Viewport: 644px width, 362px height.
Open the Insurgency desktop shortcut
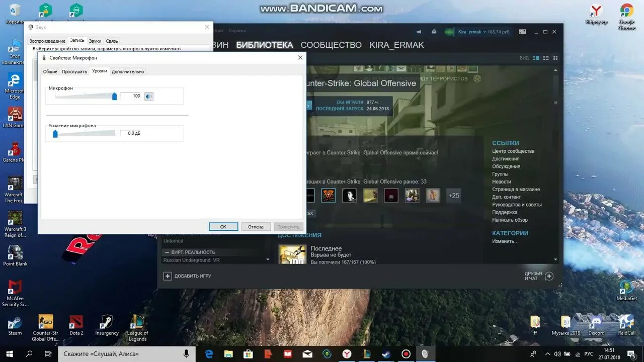[x=107, y=325]
